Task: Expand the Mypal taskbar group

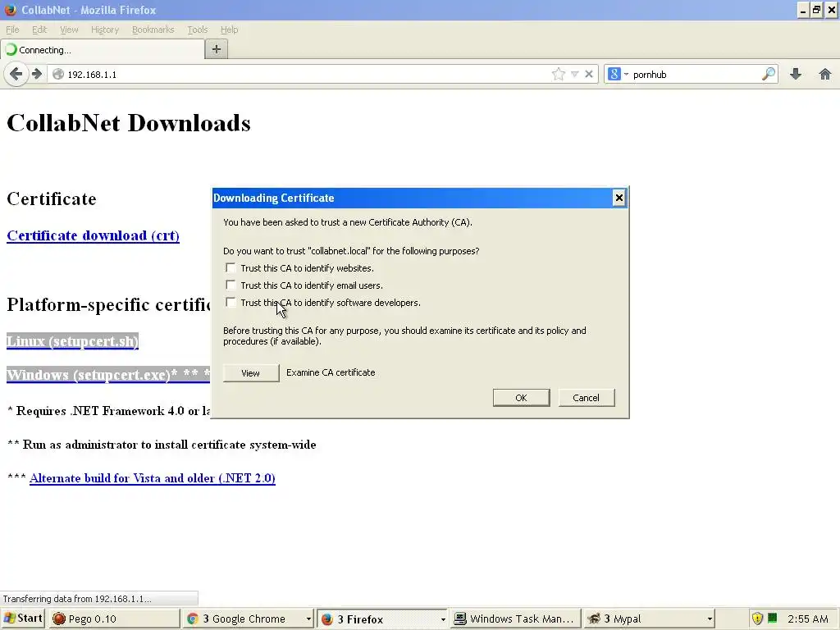Action: click(x=710, y=619)
